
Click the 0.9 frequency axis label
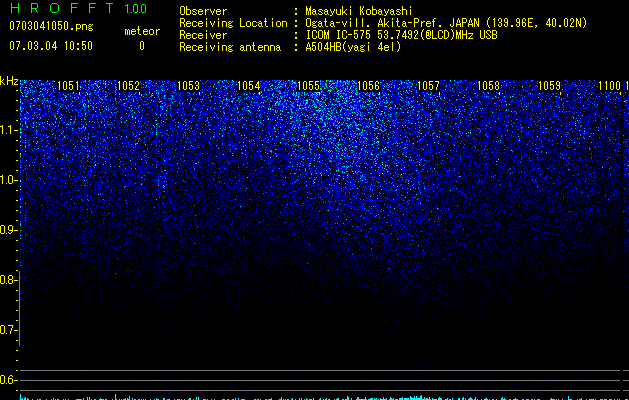tap(8, 230)
